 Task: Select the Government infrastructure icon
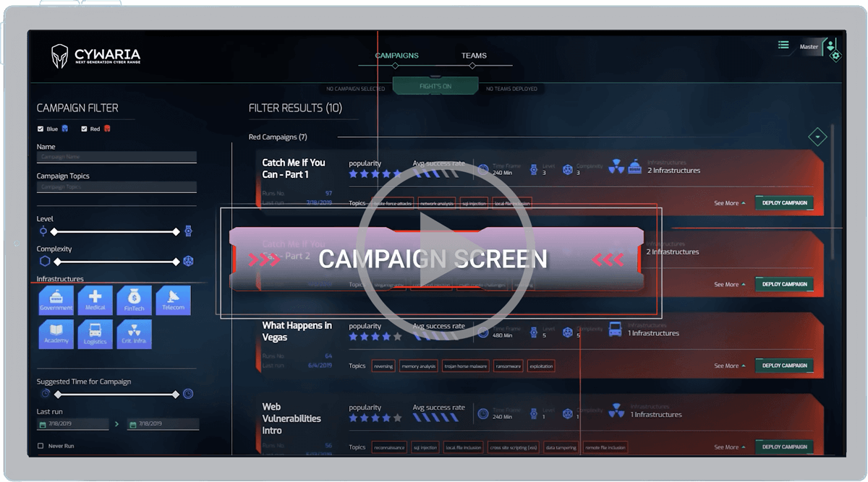pyautogui.click(x=56, y=300)
